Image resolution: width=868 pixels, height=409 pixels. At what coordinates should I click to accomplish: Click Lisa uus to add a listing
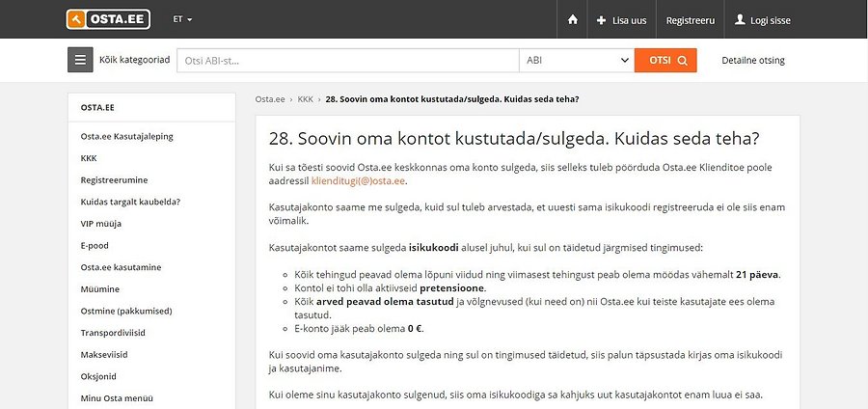[x=622, y=20]
